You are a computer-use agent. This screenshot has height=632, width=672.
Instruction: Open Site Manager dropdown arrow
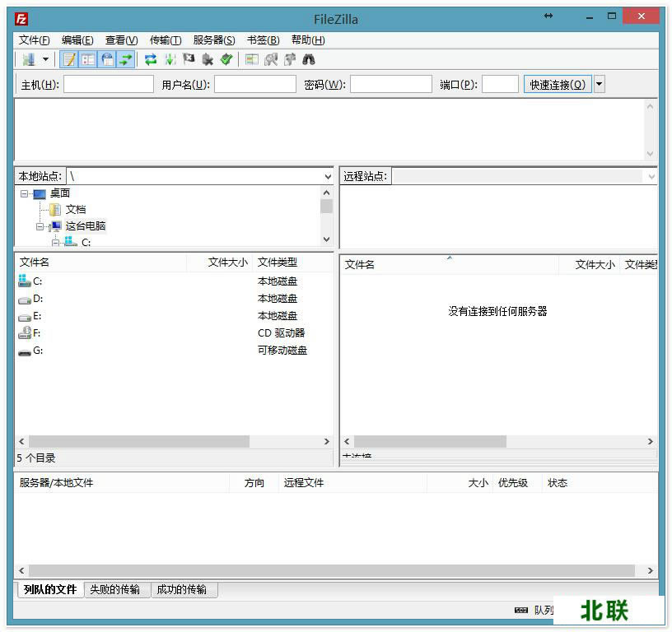[45, 59]
